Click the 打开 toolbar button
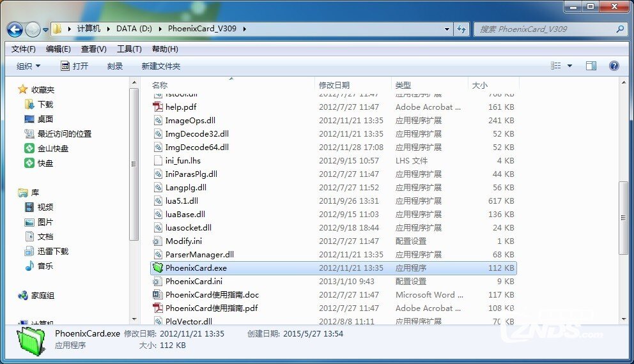634x364 pixels. [74, 66]
